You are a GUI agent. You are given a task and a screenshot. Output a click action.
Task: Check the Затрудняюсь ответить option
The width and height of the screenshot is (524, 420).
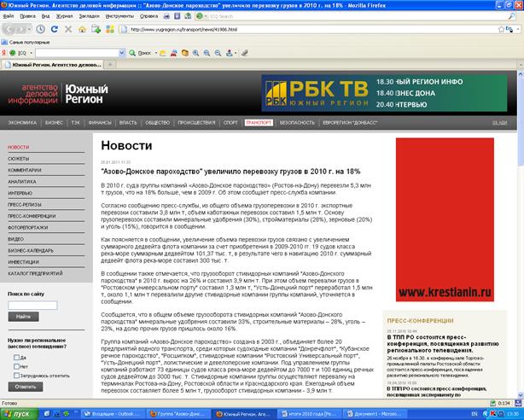pyautogui.click(x=16, y=376)
